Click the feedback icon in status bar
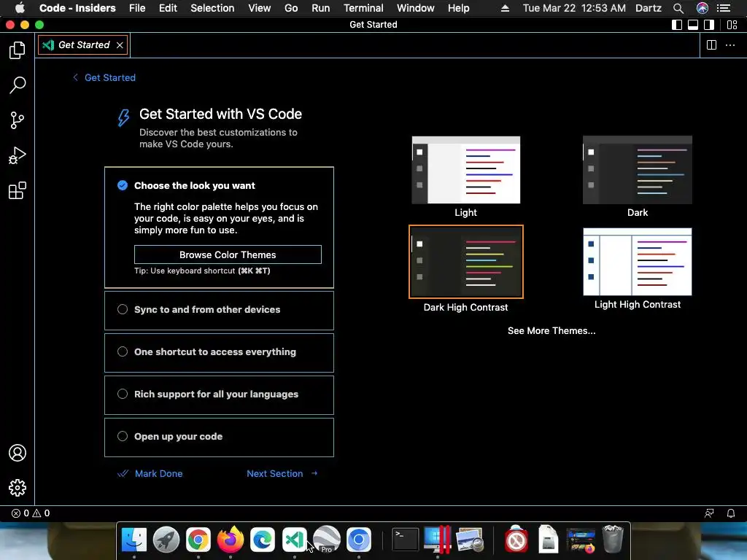The image size is (747, 560). [709, 513]
